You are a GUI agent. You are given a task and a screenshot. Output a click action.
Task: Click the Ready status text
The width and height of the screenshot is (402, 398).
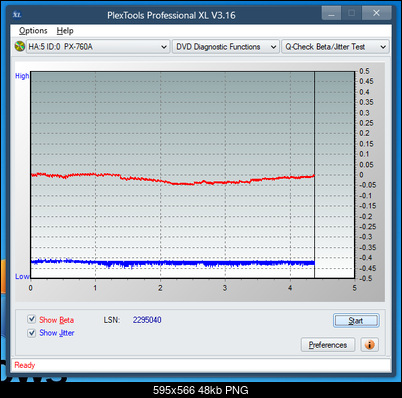[x=25, y=365]
